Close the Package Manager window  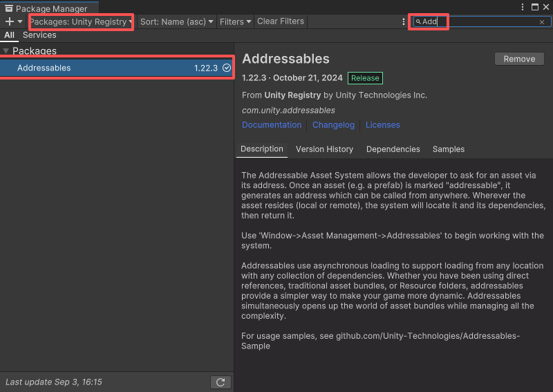(x=546, y=7)
